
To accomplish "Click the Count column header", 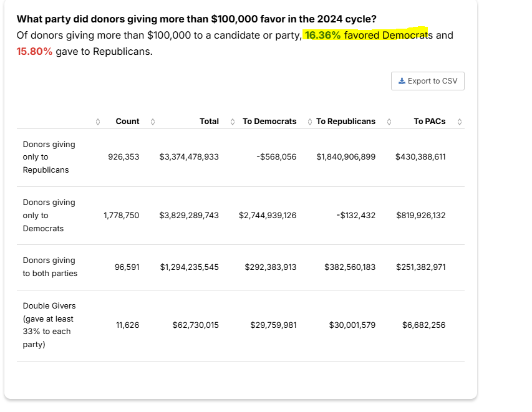I will [127, 122].
